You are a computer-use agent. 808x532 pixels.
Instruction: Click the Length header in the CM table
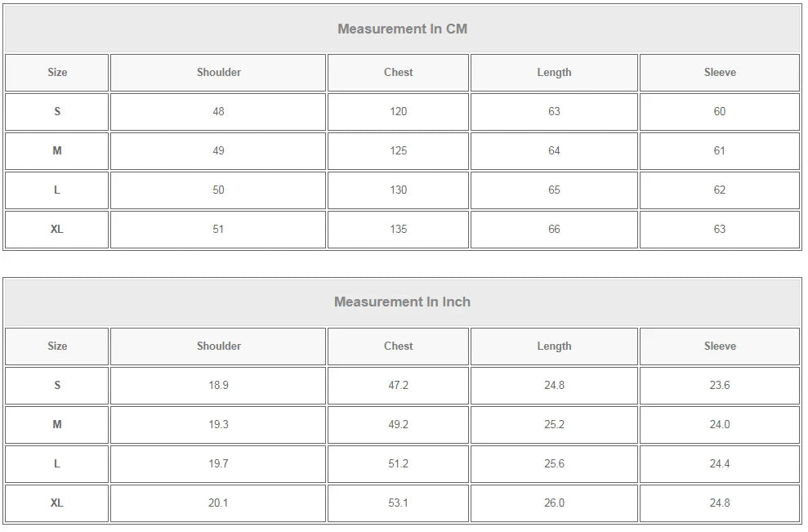click(x=554, y=72)
